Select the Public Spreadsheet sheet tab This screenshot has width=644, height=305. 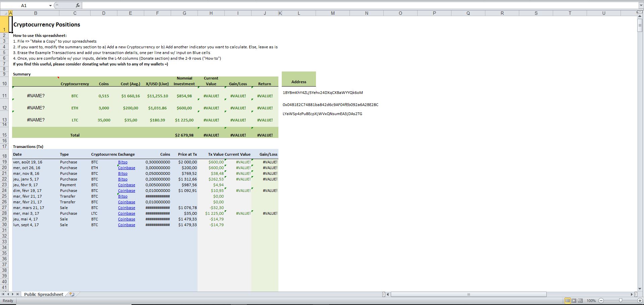(44, 294)
